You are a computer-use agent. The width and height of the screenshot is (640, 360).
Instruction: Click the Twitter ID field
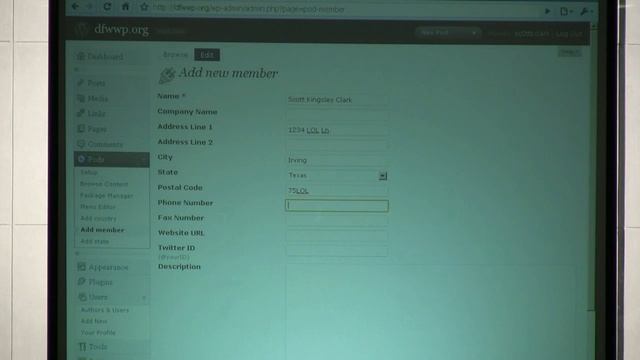point(337,250)
